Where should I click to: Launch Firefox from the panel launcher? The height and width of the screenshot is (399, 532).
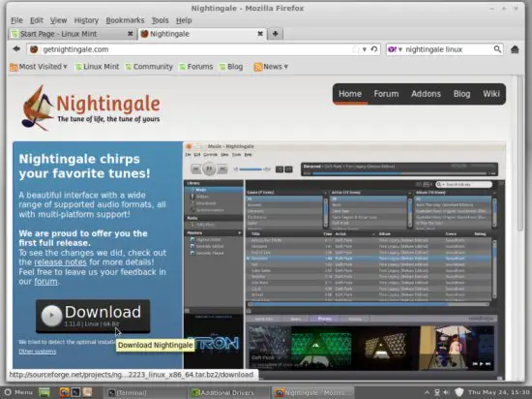pyautogui.click(x=64, y=392)
